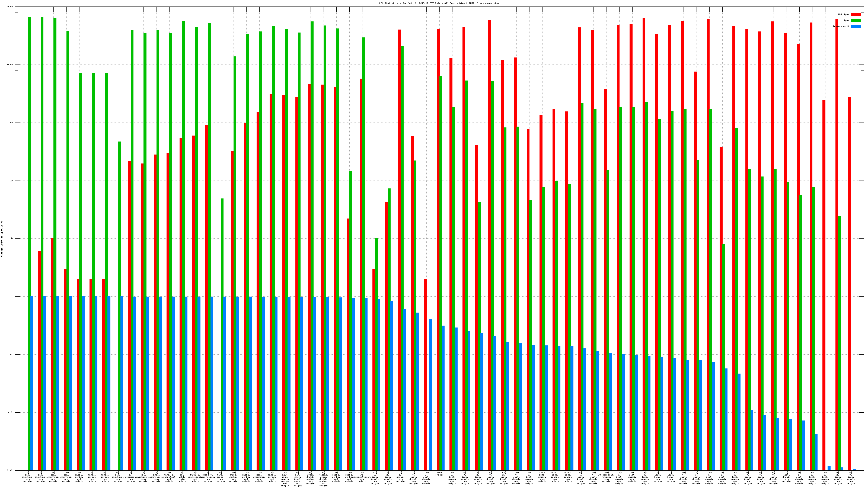Click the db.wpbl.info x-axis label
868x488 pixels.
pyautogui.click(x=182, y=477)
